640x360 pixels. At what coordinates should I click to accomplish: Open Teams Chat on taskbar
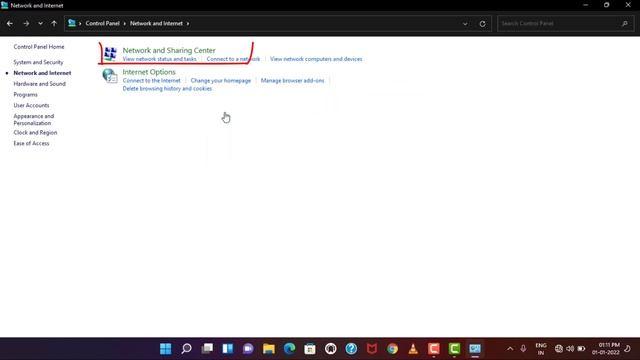click(x=248, y=349)
